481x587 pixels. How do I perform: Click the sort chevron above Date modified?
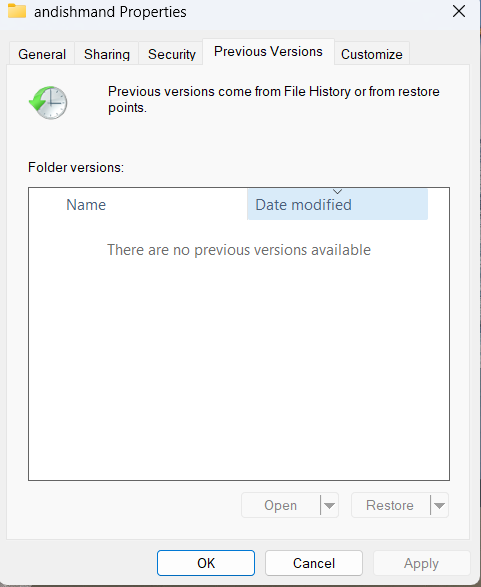click(x=338, y=192)
